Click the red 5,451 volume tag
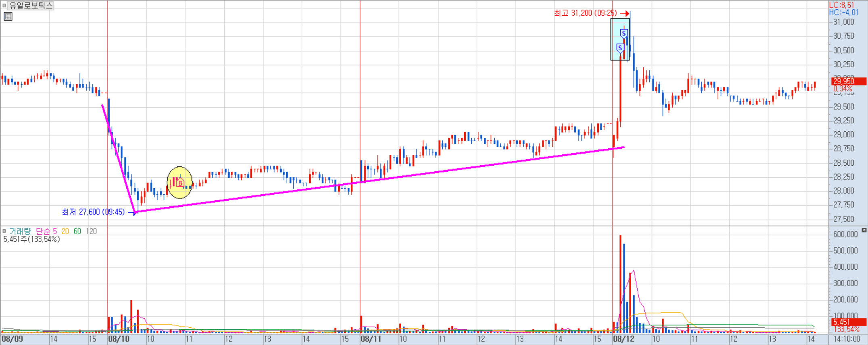This screenshot has height=345, width=868. click(x=849, y=322)
